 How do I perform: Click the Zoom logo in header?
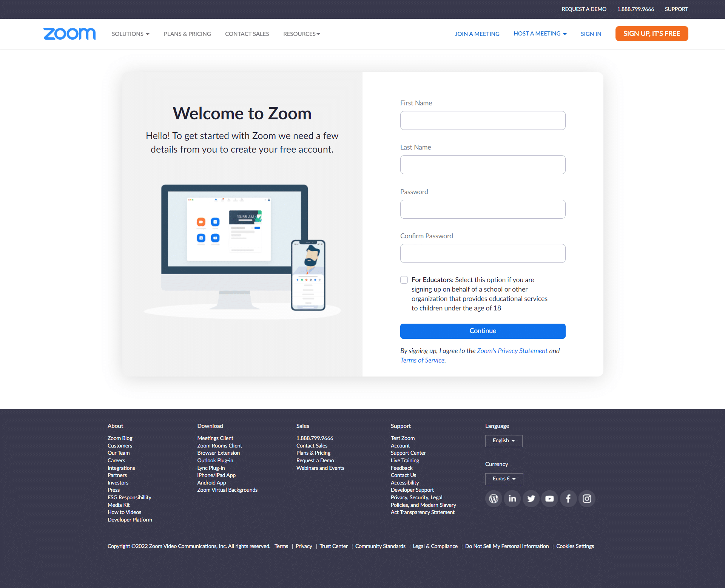tap(69, 34)
